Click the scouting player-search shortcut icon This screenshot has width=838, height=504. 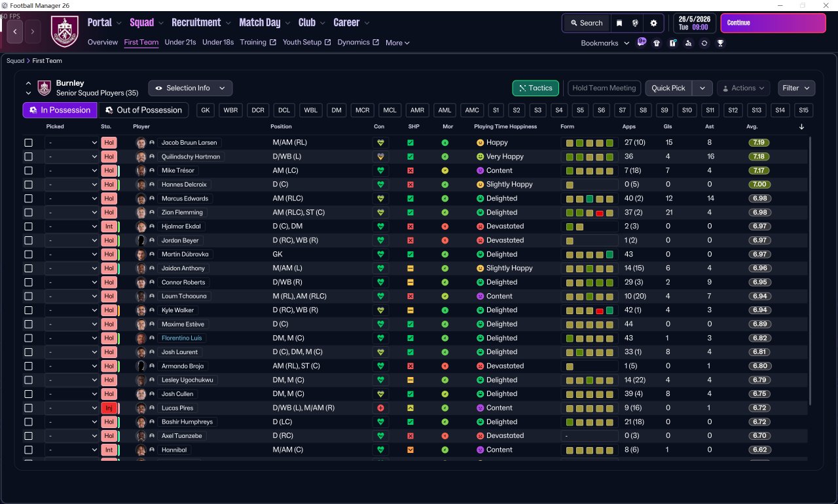tap(688, 43)
